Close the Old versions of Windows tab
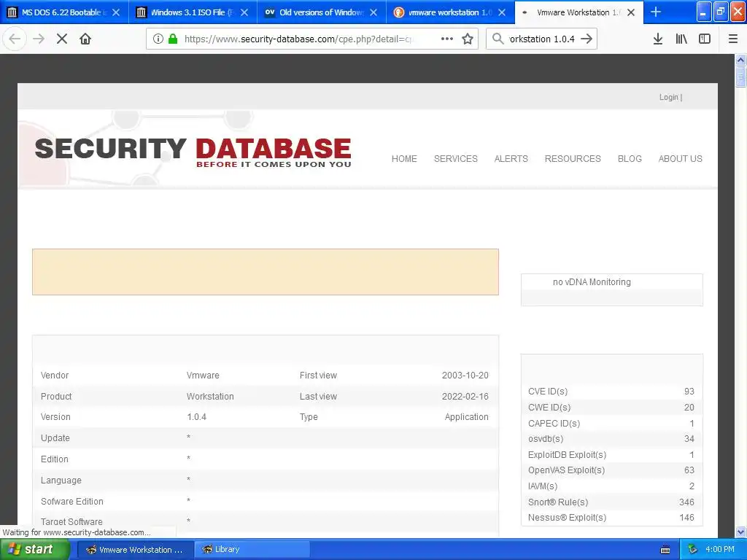This screenshot has width=747, height=560. coord(373,12)
